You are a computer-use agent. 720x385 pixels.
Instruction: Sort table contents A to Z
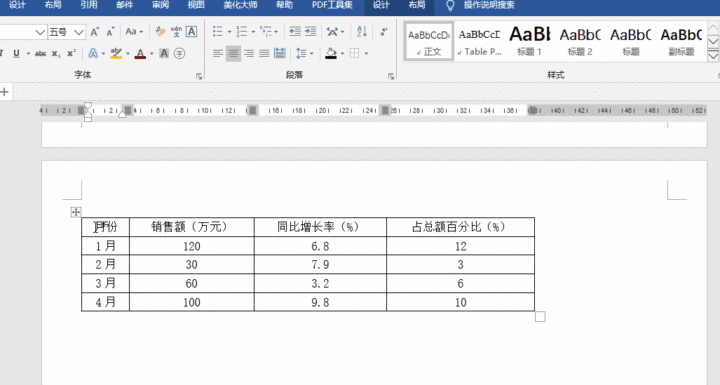(x=362, y=31)
